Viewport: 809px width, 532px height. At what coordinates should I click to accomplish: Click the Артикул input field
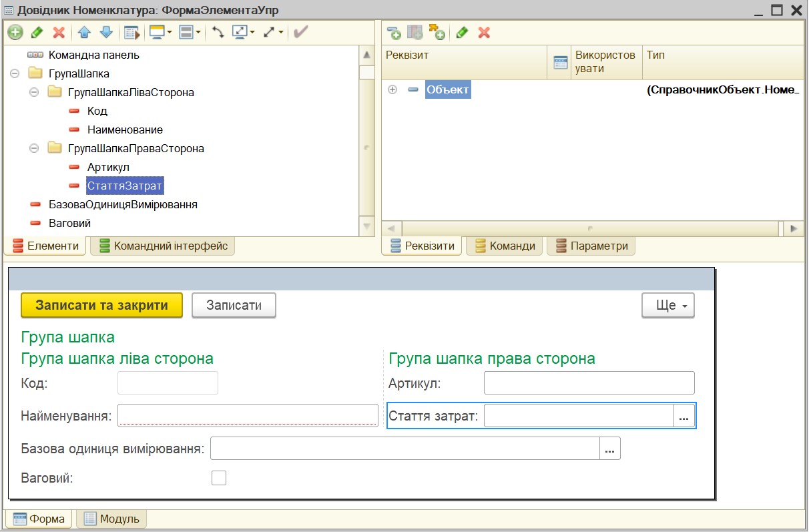pyautogui.click(x=589, y=383)
